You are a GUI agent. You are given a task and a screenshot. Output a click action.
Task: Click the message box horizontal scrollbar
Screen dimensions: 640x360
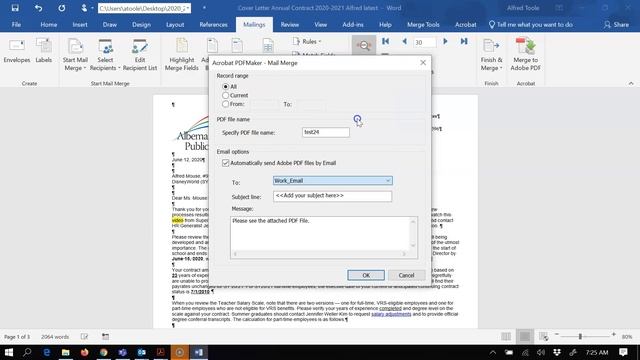click(320, 254)
